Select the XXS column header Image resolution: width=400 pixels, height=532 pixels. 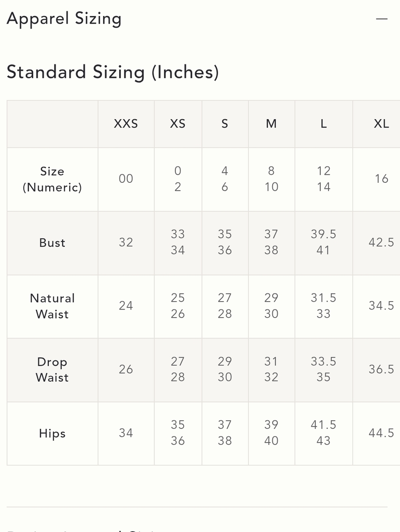(126, 124)
